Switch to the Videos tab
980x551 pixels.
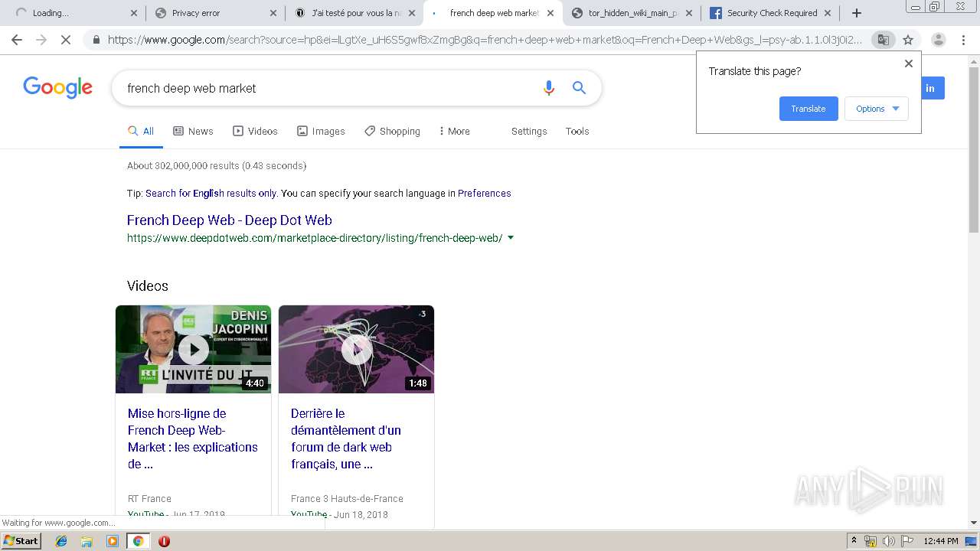(x=255, y=131)
